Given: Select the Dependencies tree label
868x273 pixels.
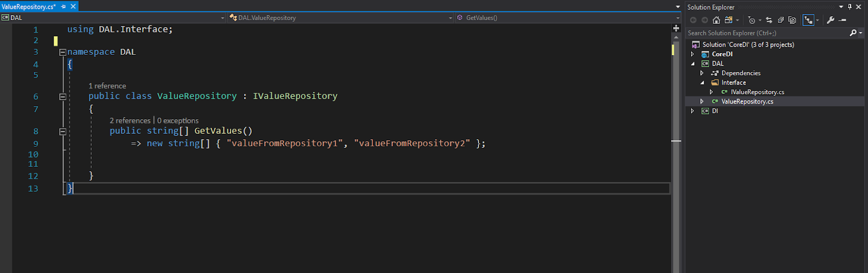Looking at the screenshot, I should (x=741, y=73).
